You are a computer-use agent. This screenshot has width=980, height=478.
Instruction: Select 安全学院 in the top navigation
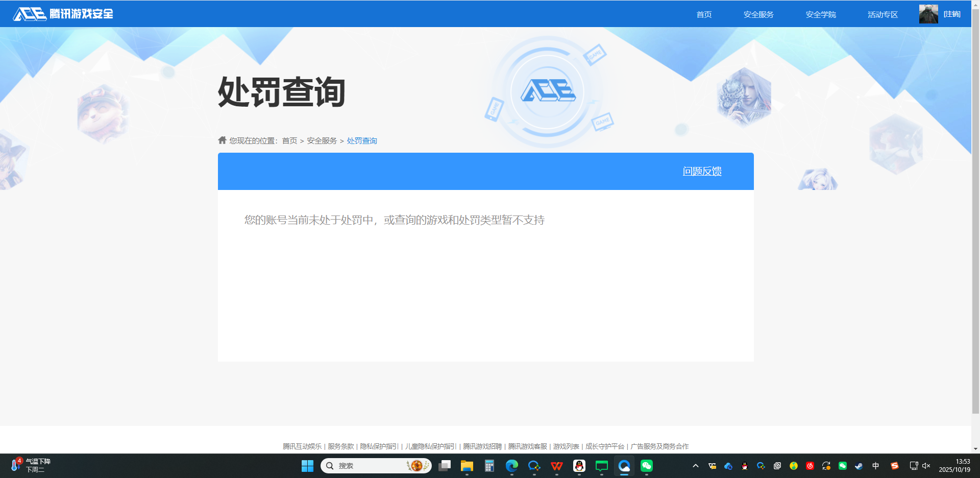coord(820,14)
